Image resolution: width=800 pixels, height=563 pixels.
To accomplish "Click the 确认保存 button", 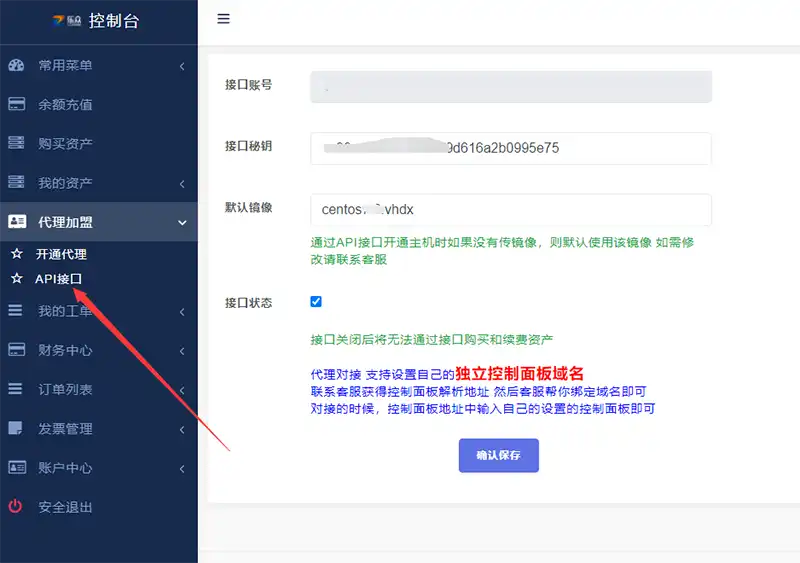I will click(x=498, y=455).
